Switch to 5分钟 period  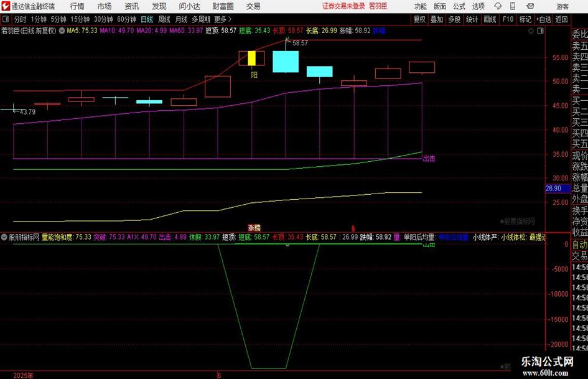[58, 19]
